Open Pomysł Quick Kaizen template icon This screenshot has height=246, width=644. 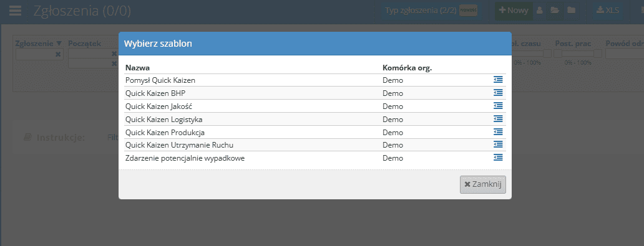coord(498,80)
